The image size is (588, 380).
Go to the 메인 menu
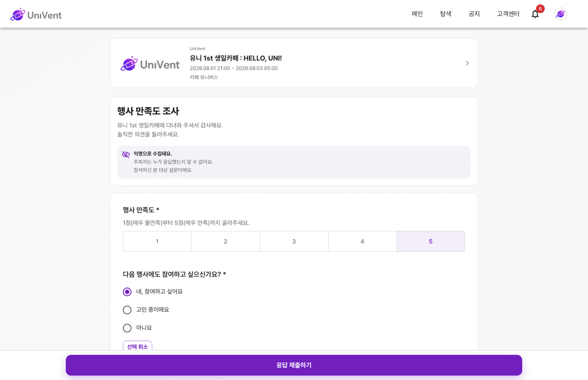tap(417, 14)
